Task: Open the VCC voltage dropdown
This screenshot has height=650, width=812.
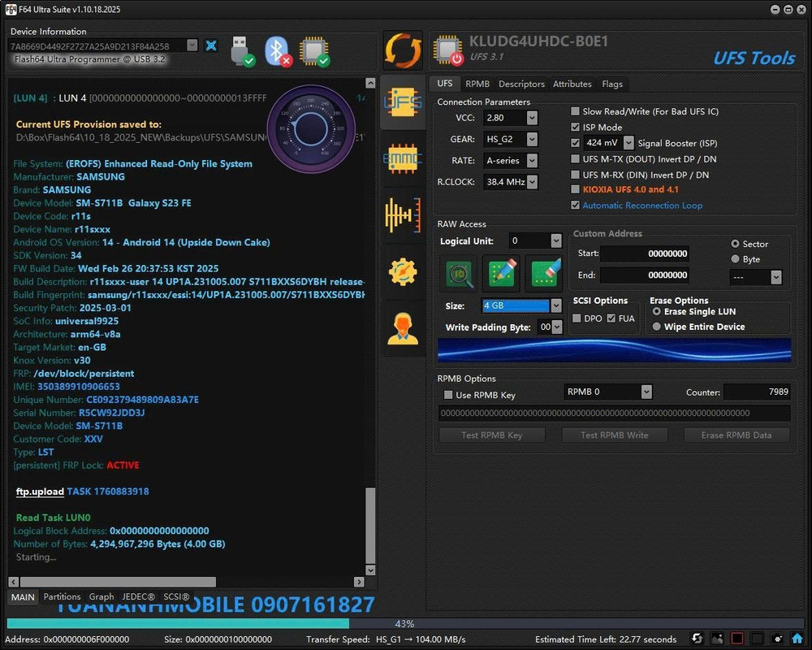Action: point(532,118)
